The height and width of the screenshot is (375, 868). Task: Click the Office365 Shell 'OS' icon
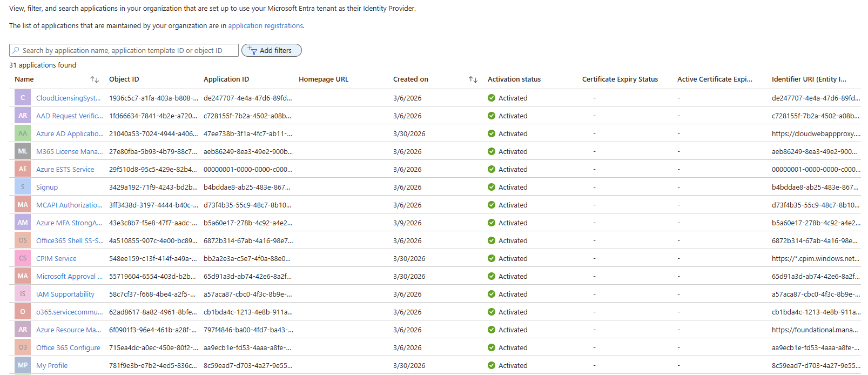[x=23, y=240]
